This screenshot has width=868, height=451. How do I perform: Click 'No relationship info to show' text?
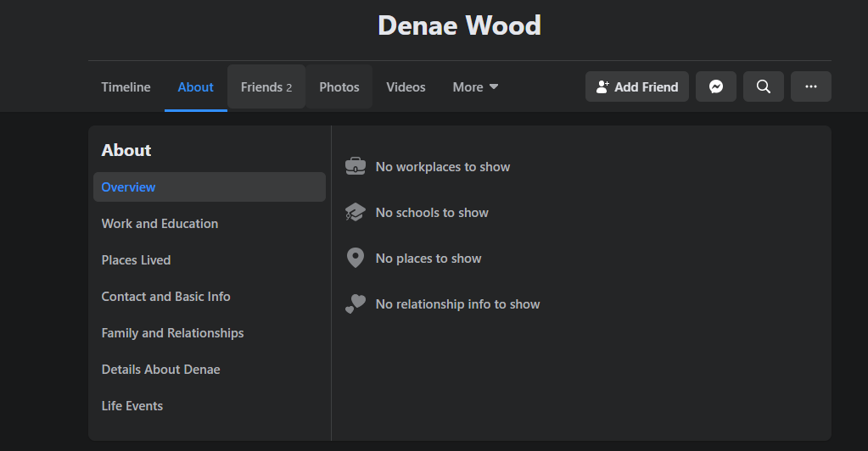[458, 304]
